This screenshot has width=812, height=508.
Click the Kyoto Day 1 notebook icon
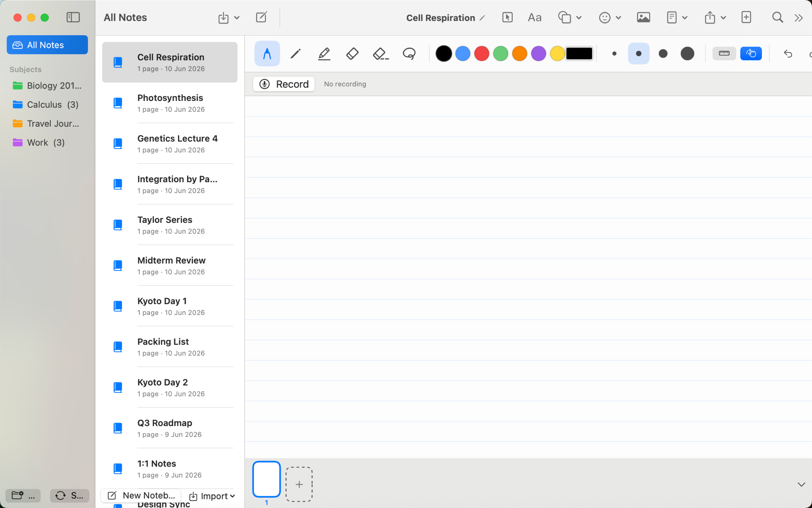pyautogui.click(x=118, y=306)
